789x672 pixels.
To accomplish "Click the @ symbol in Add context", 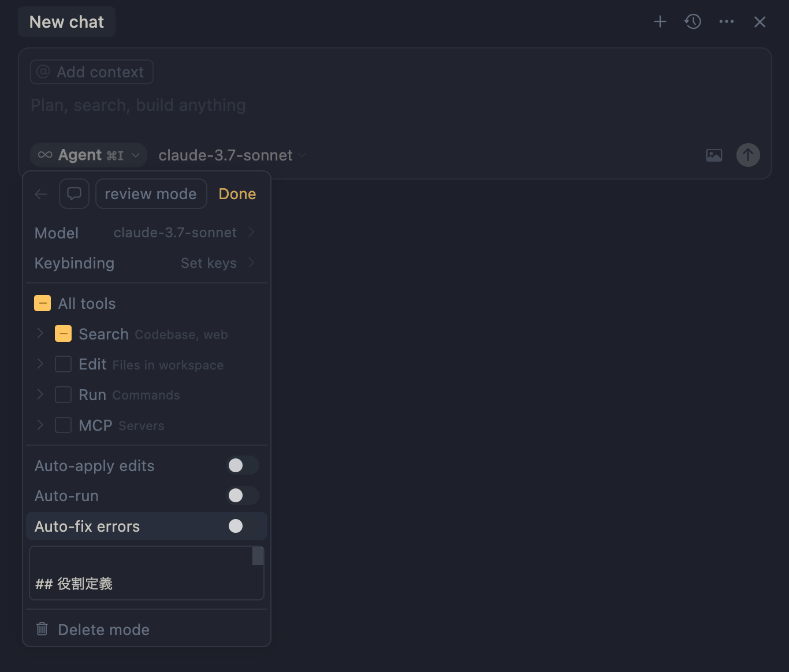I will pyautogui.click(x=43, y=72).
